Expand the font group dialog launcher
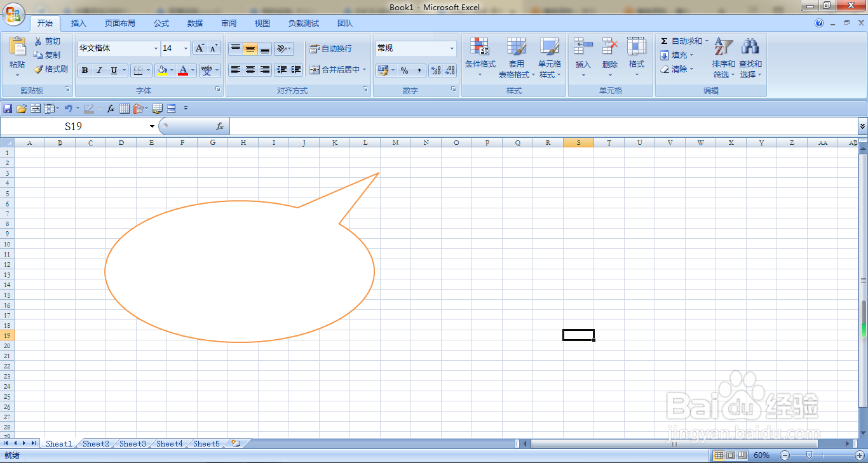 coord(218,90)
